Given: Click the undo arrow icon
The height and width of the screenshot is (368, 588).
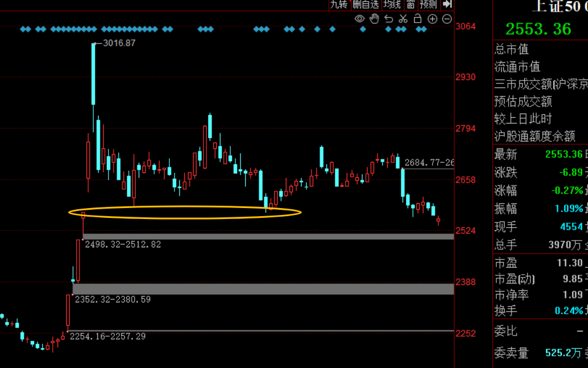Looking at the screenshot, I should [x=389, y=19].
